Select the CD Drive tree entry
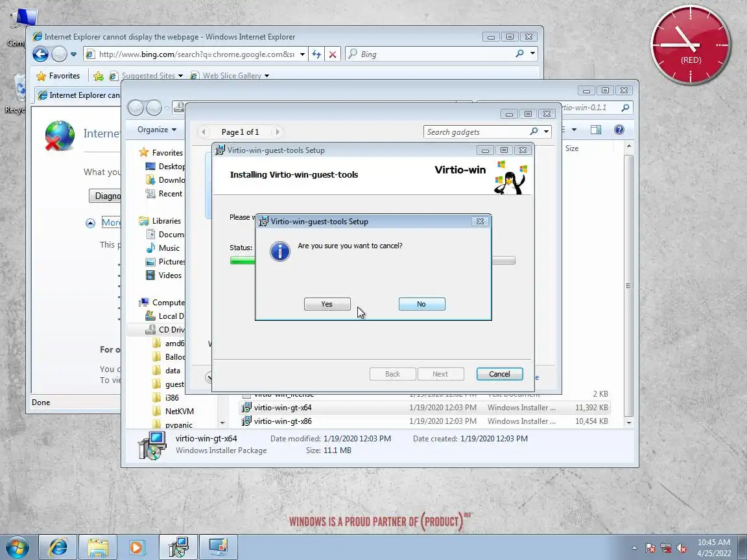Viewport: 747px width, 560px height. tap(165, 329)
